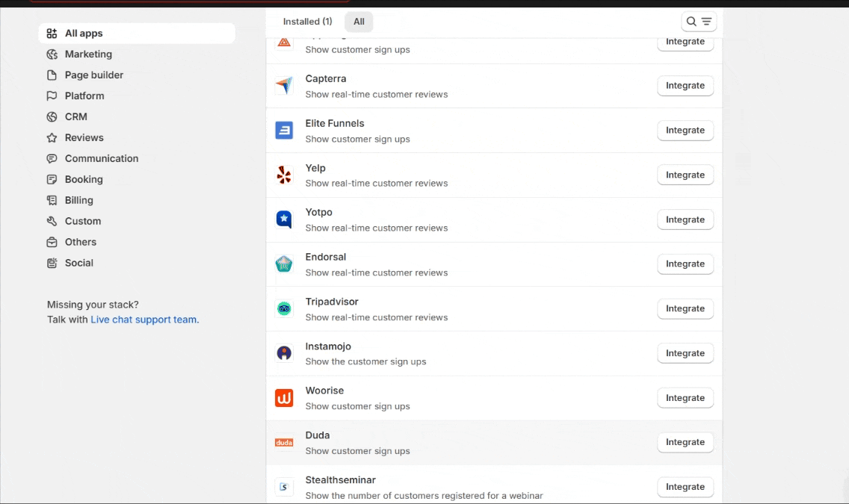The image size is (849, 504).
Task: Show the Reviews category apps
Action: [x=84, y=138]
